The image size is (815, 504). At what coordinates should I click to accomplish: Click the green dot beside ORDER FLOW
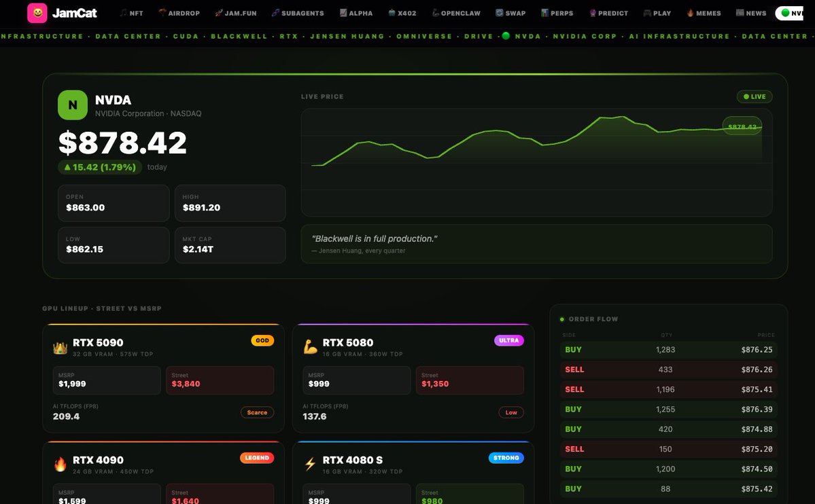tap(562, 319)
